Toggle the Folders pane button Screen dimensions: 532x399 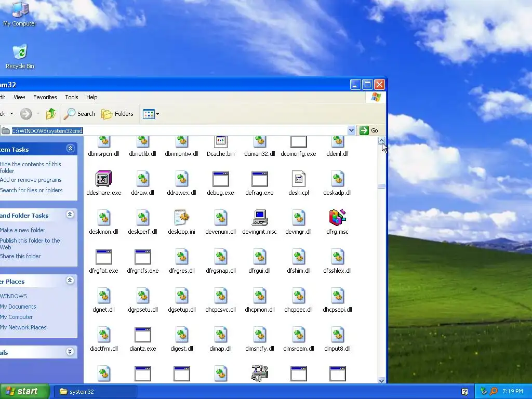(x=117, y=114)
